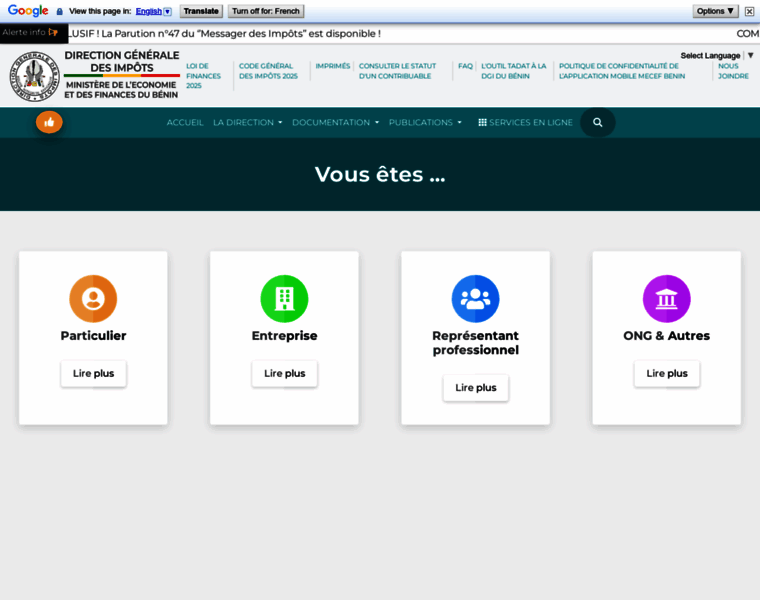
Task: Expand the Publications dropdown menu
Action: point(425,122)
